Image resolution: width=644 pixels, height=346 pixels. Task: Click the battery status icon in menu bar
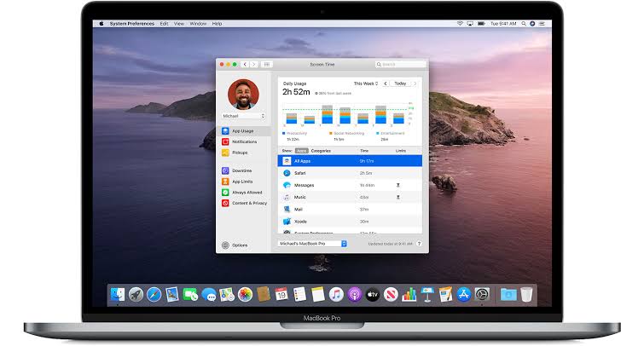(481, 24)
